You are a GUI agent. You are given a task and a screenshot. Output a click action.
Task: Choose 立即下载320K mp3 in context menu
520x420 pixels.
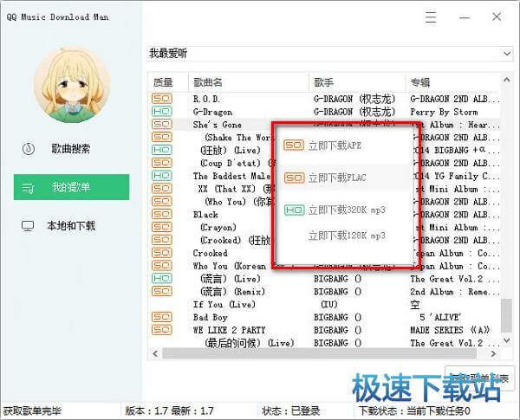coord(347,210)
